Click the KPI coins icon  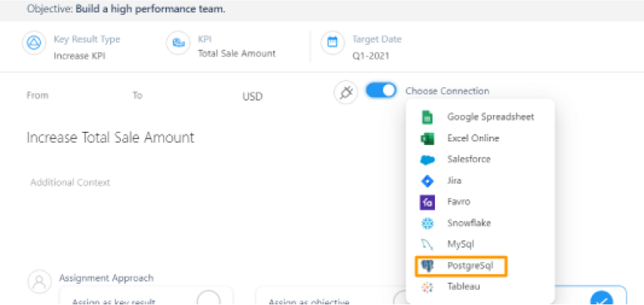tap(178, 43)
